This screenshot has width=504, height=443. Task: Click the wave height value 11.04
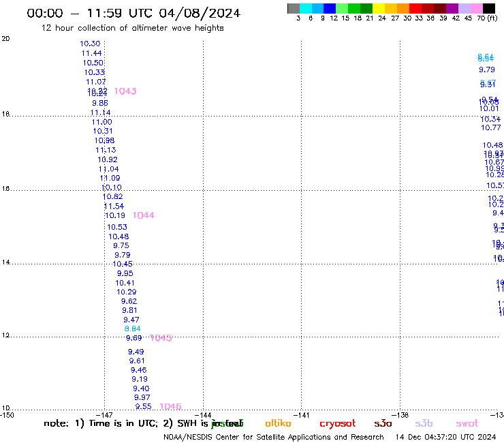109,169
